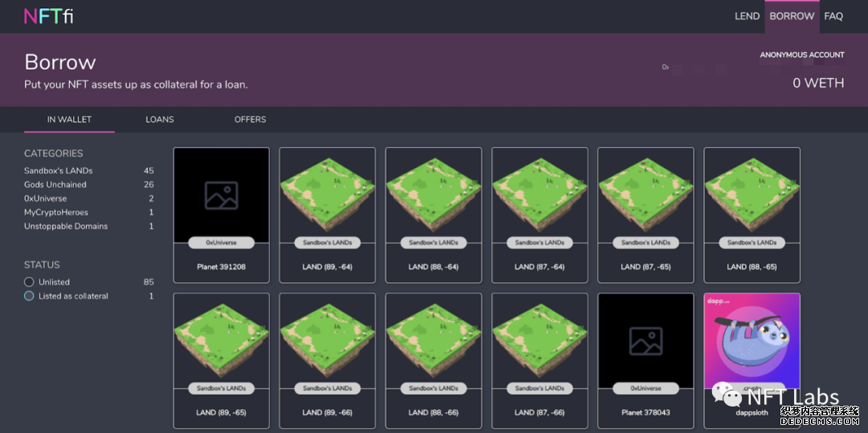The height and width of the screenshot is (433, 868).
Task: Switch to the LOANS tab
Action: point(159,120)
